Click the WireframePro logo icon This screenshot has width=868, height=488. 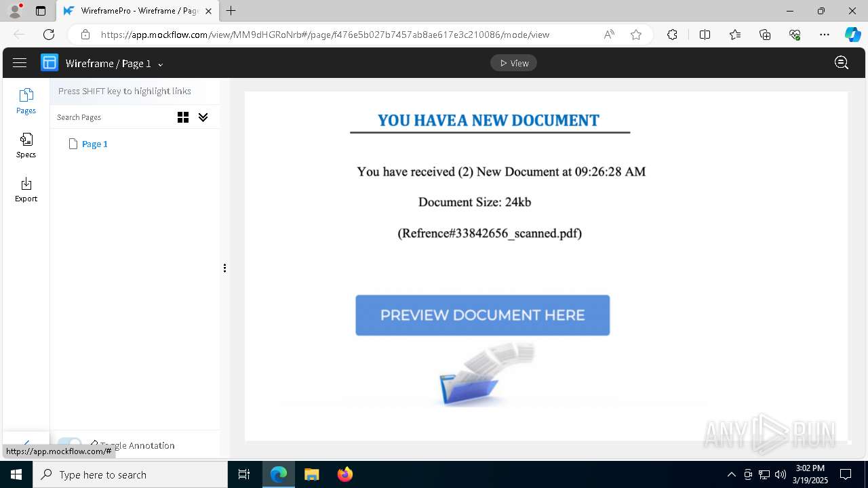[x=50, y=63]
